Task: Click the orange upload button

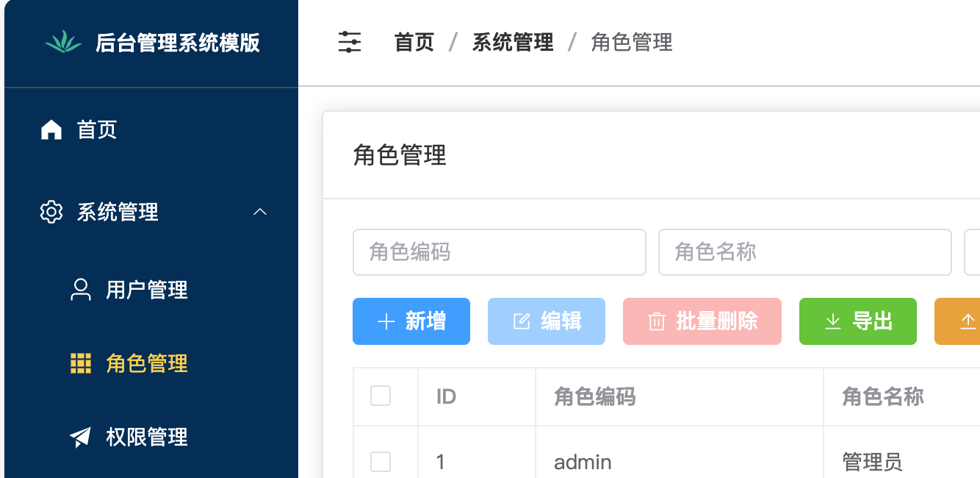Action: tap(957, 321)
